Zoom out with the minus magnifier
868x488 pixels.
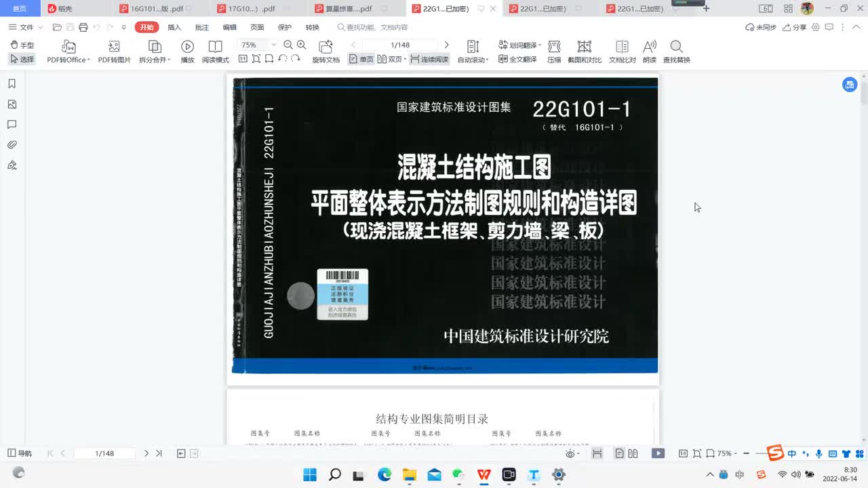[x=288, y=45]
